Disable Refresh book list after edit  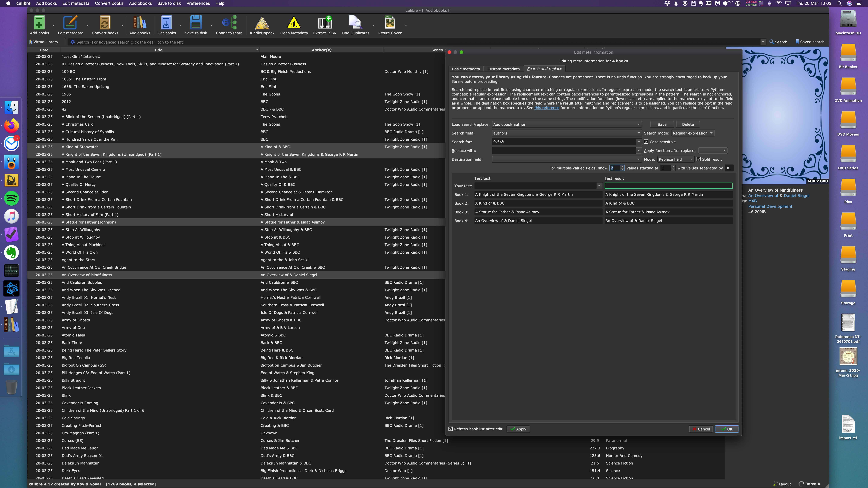tap(451, 429)
